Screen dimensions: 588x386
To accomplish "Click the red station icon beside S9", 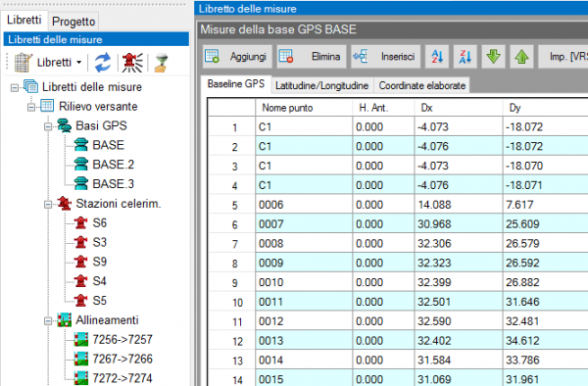I will coord(81,262).
